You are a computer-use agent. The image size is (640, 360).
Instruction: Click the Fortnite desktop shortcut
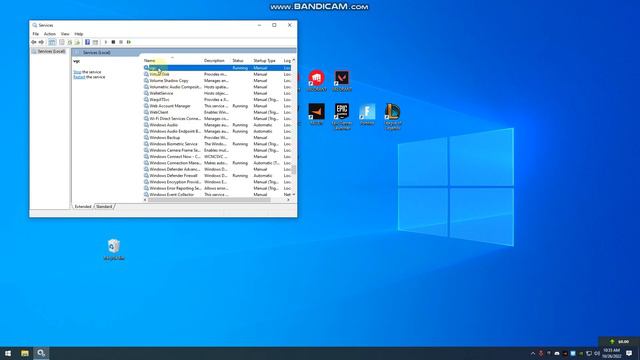pos(367,114)
